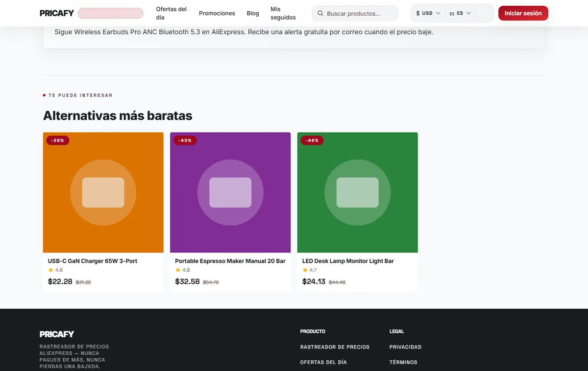The height and width of the screenshot is (371, 588).
Task: Click the footer Rastreador de precios AliExpress tagline
Action: (x=74, y=356)
